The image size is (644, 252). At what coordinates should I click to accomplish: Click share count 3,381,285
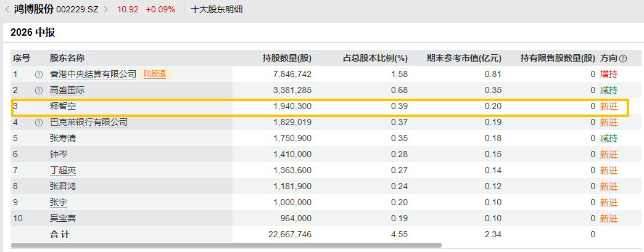point(292,91)
